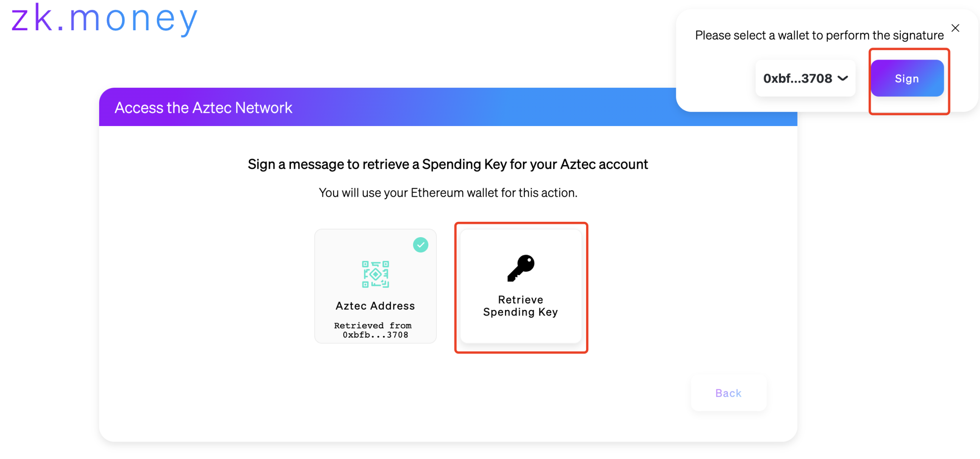The width and height of the screenshot is (980, 459).
Task: Click the green checkmark badge
Action: coord(421,245)
